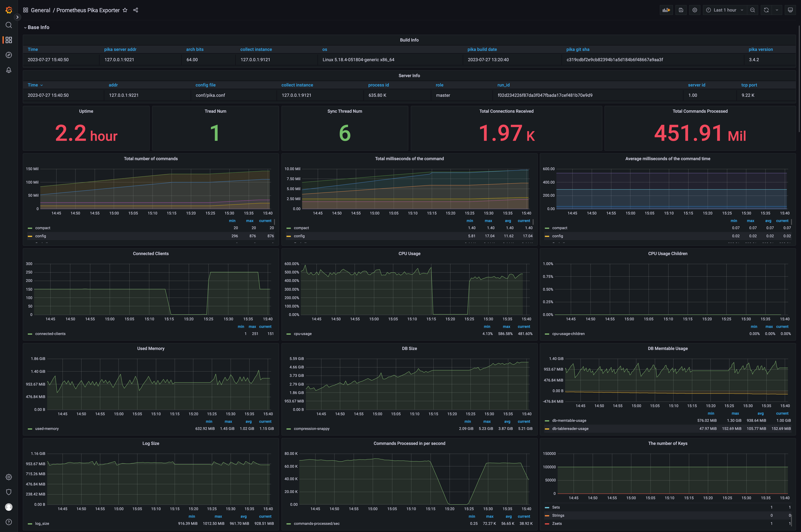The width and height of the screenshot is (801, 532).
Task: Open Used Memory panel title dropdown
Action: click(151, 349)
